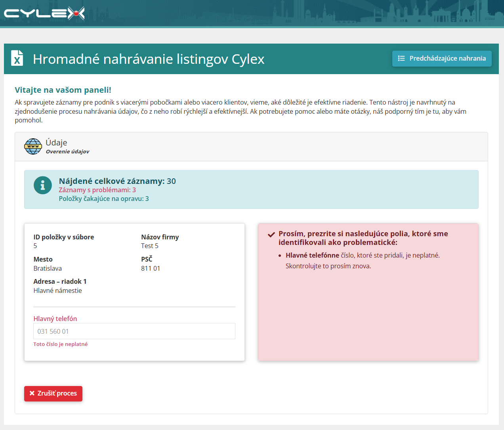Image resolution: width=504 pixels, height=430 pixels.
Task: Click the X icon on Zrušiť proces button
Action: (32, 393)
